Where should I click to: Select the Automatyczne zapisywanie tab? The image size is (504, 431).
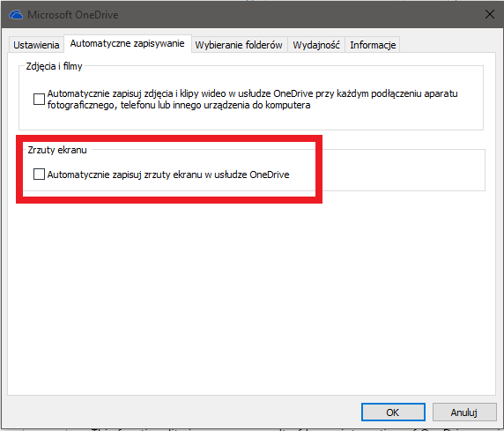(x=127, y=43)
